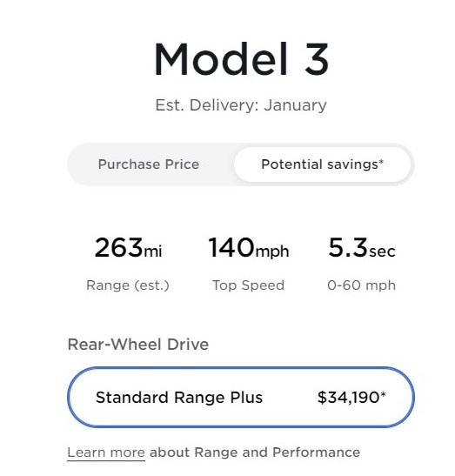Click the 'sec' unit beside 5.3
This screenshot has height=476, width=455.
tap(383, 251)
